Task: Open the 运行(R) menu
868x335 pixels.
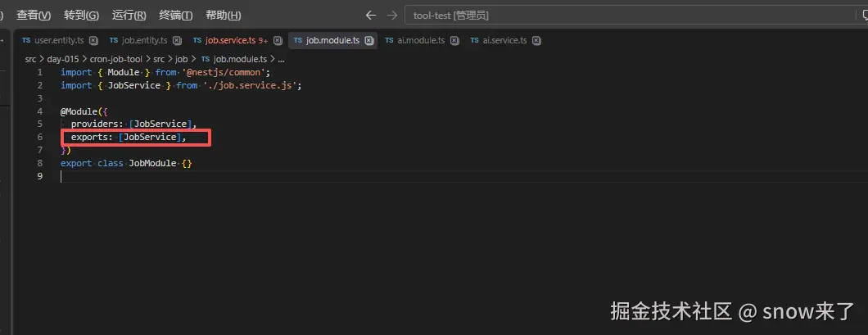Action: [129, 16]
